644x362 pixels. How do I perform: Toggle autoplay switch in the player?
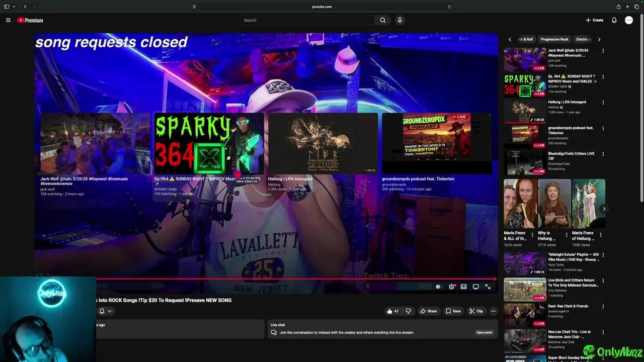[x=438, y=287]
